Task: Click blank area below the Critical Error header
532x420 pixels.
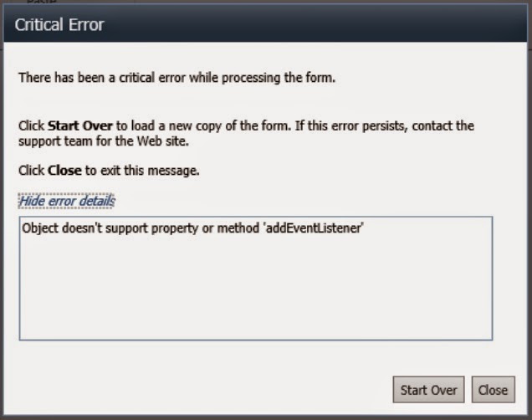Action: coord(266,54)
